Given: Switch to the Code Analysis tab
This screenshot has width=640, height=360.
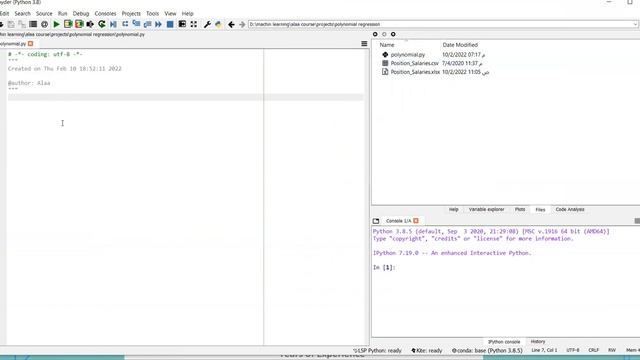Looking at the screenshot, I should 570,209.
